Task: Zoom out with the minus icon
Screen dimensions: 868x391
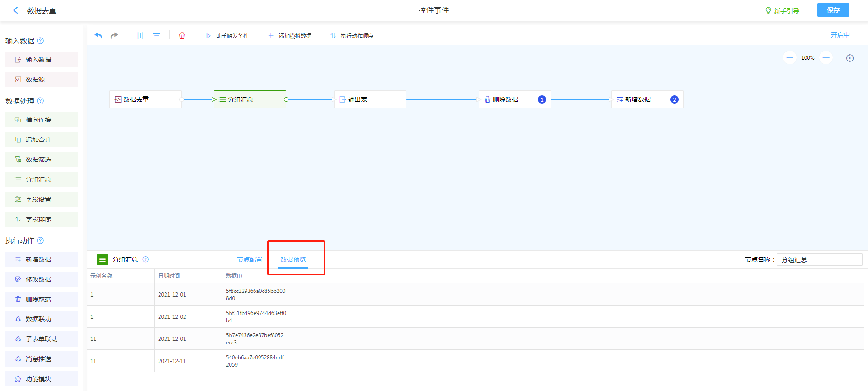Action: coord(790,57)
